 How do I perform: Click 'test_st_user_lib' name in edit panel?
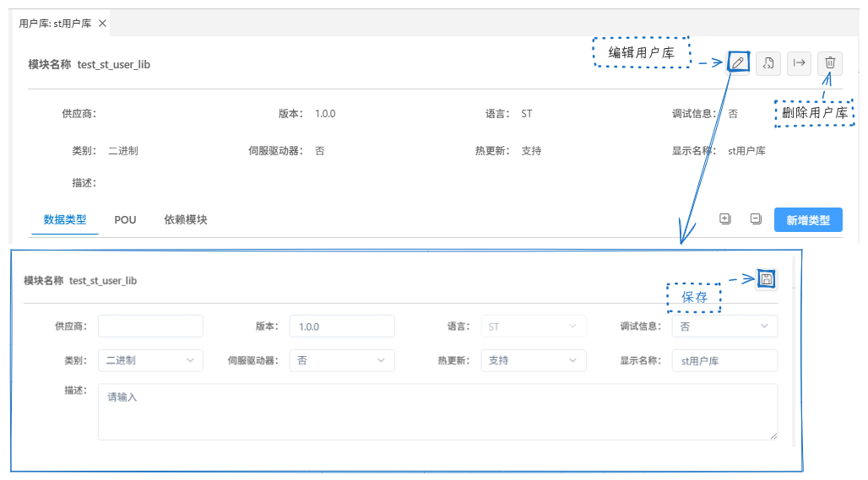[x=103, y=281]
